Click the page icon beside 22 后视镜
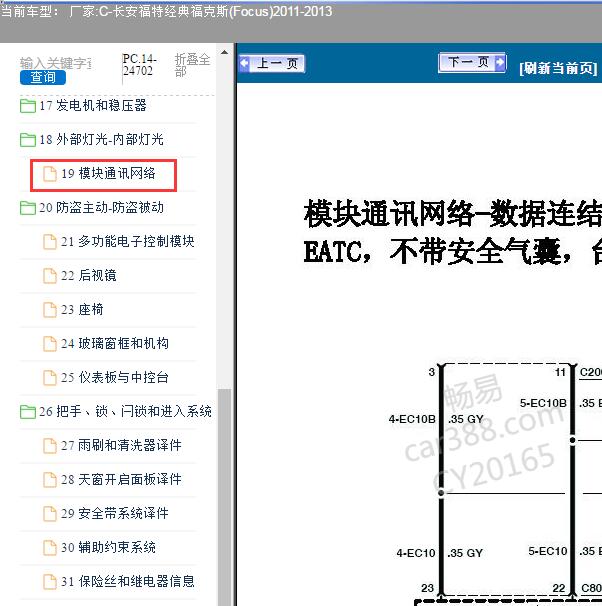 pyautogui.click(x=49, y=276)
